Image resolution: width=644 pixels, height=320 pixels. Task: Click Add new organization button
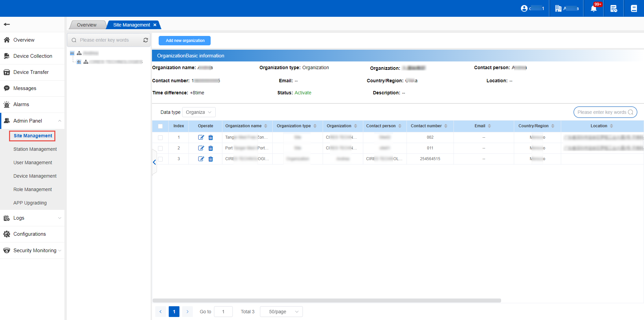[x=184, y=41]
